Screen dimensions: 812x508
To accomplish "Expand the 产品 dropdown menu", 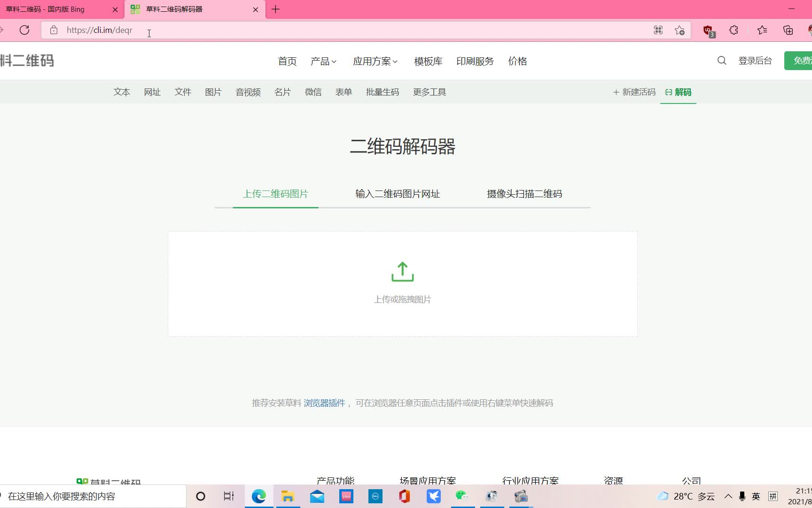I will tap(323, 61).
